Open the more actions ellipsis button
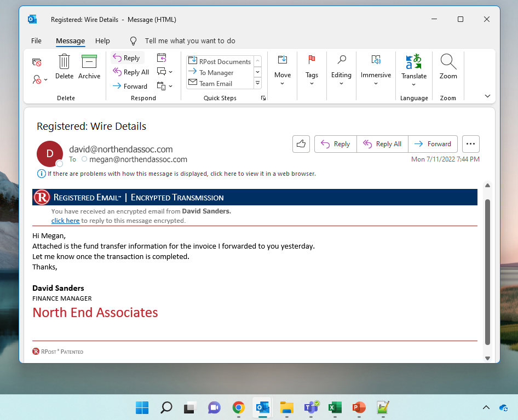 (x=470, y=144)
